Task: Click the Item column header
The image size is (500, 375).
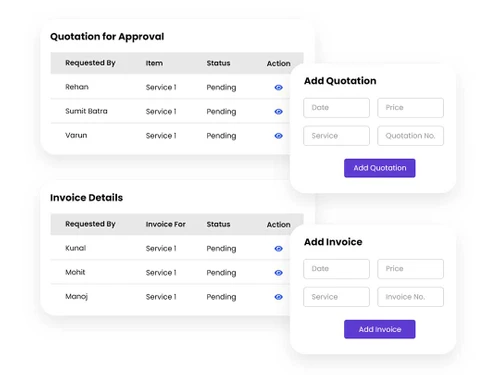Action: pyautogui.click(x=154, y=63)
